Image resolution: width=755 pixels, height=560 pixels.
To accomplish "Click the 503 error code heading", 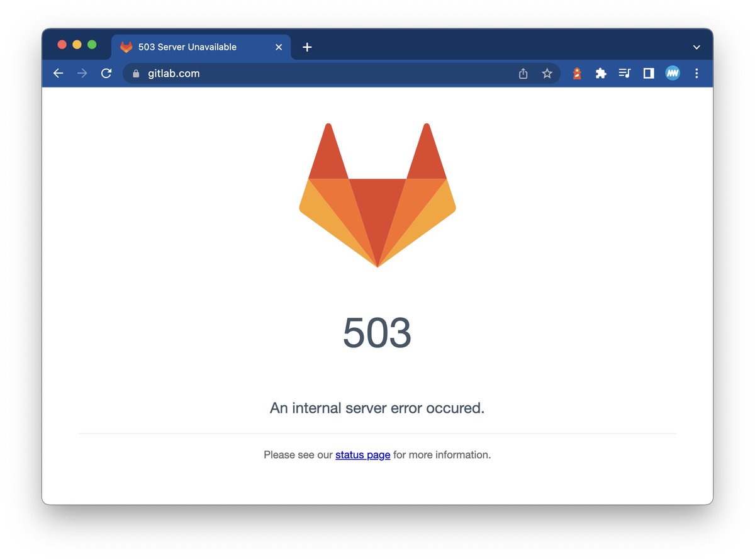I will click(x=377, y=333).
